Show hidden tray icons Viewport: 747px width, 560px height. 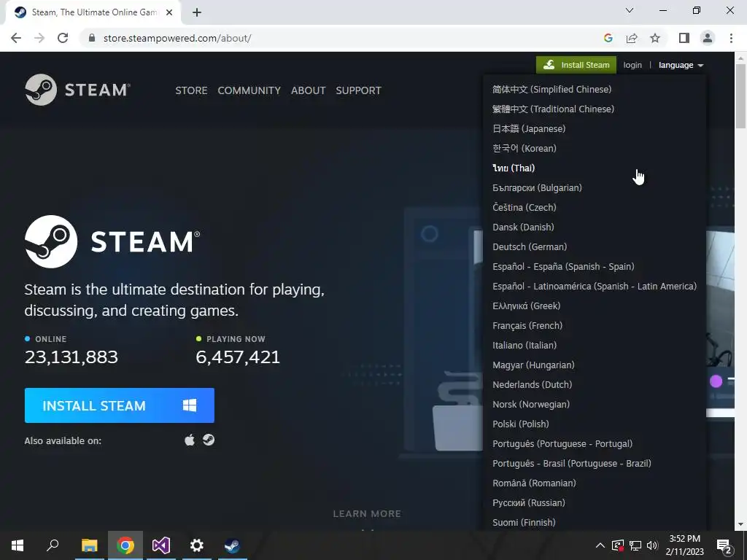click(x=600, y=545)
